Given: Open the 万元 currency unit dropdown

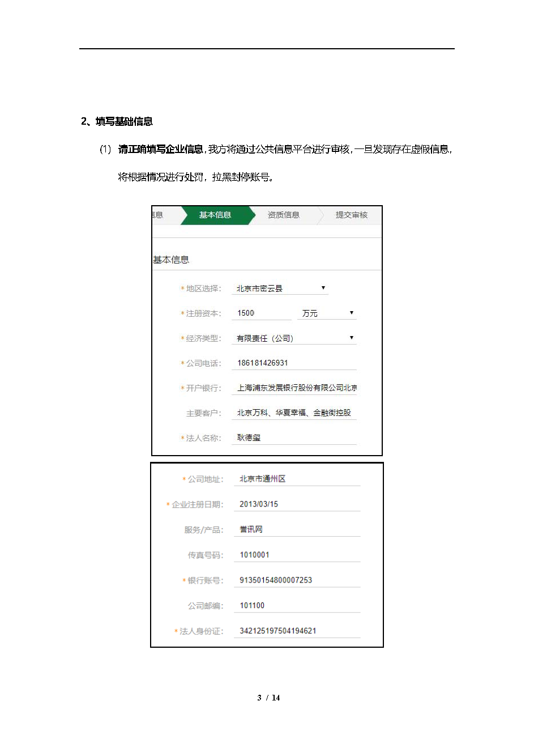Looking at the screenshot, I should [327, 313].
